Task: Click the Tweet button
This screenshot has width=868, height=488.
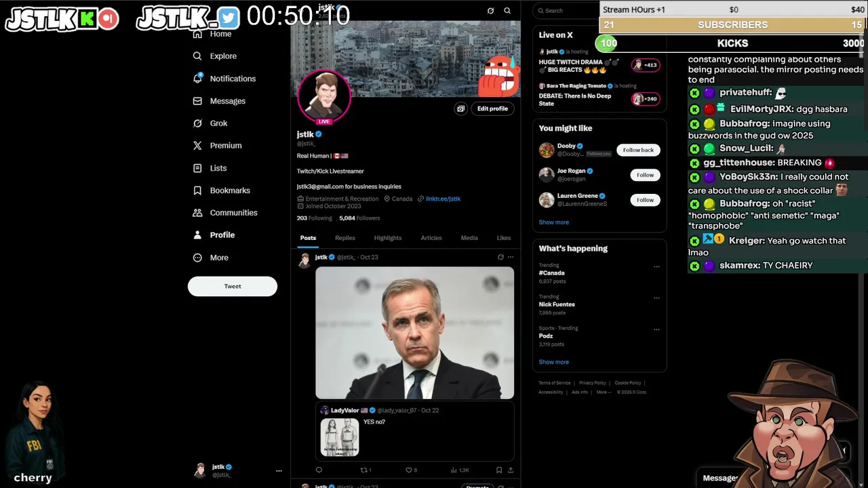Action: click(x=233, y=286)
